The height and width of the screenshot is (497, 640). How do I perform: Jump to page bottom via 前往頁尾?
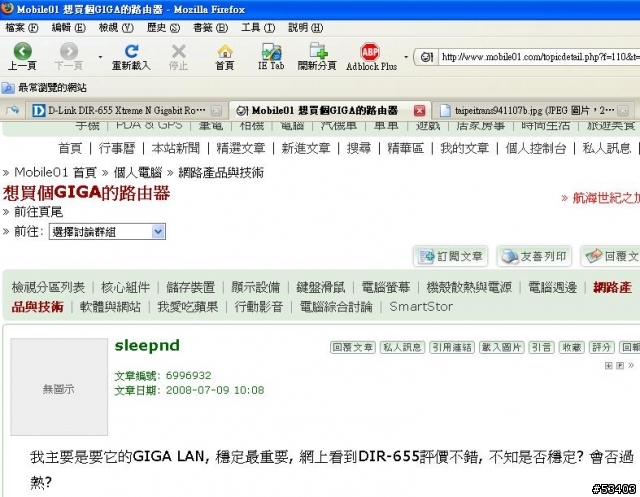click(38, 212)
